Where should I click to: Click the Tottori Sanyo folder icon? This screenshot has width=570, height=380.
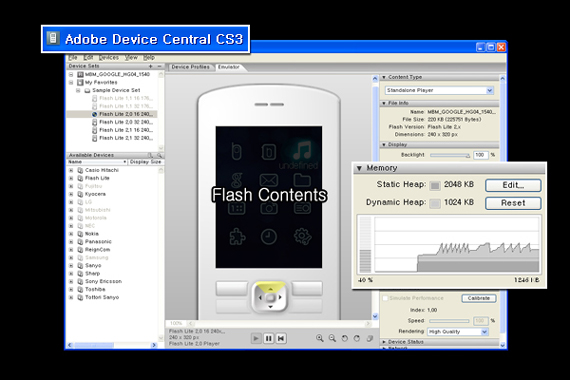pos(80,297)
